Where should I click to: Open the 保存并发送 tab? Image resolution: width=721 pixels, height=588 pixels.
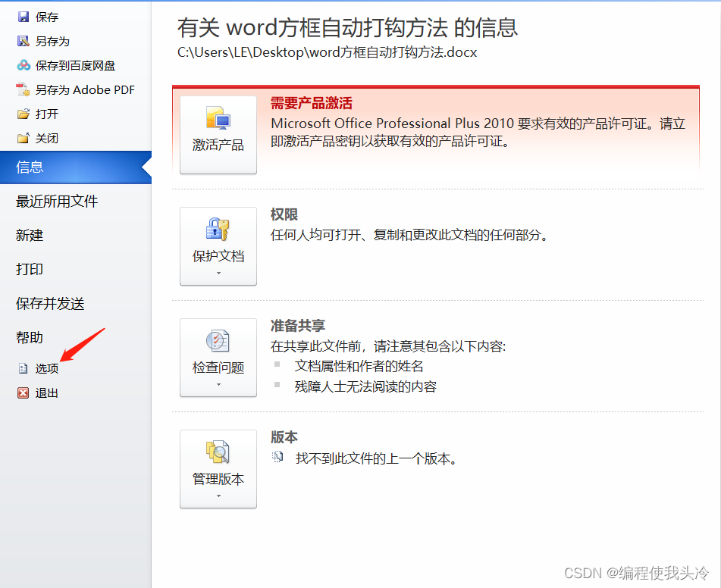[x=50, y=303]
